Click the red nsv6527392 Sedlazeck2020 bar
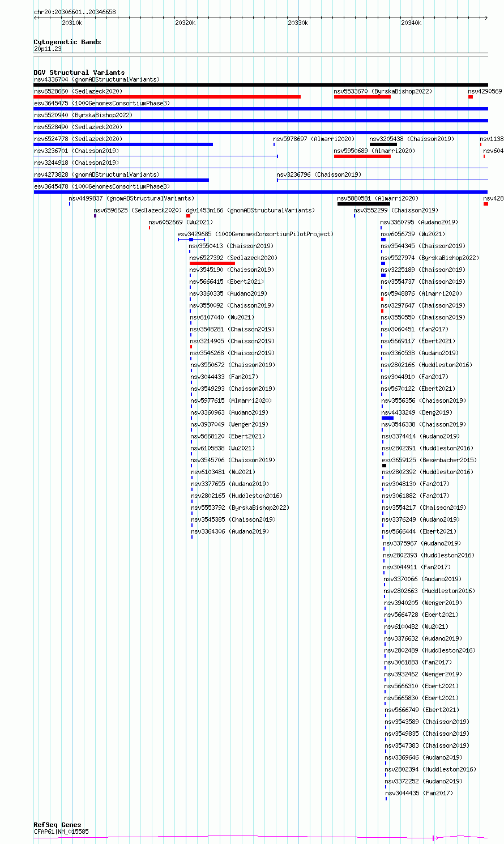Viewport: 504px width, 844px height. tap(212, 263)
